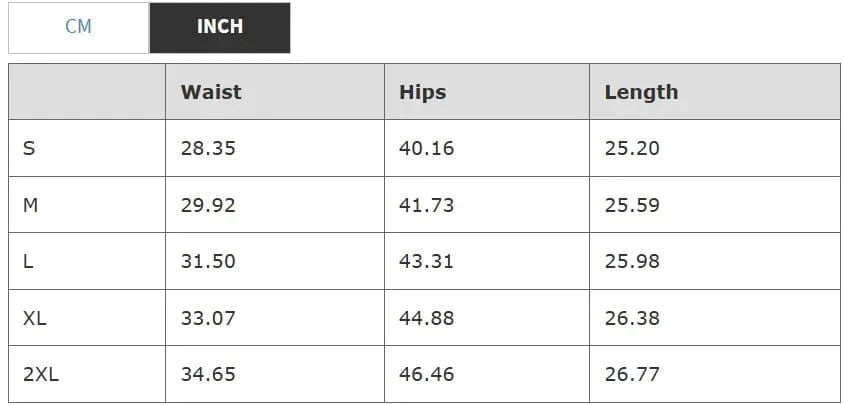This screenshot has width=844, height=405.
Task: Select the S size row label
Action: (29, 149)
